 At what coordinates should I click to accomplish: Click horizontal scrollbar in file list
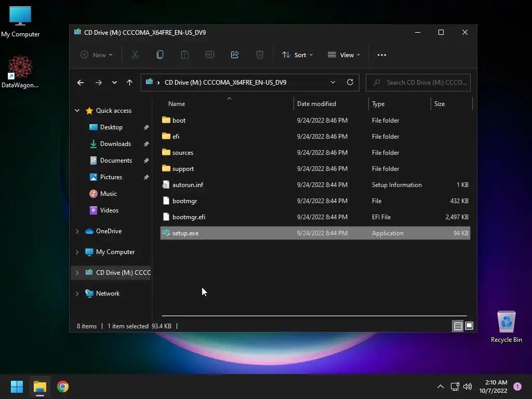[314, 316]
